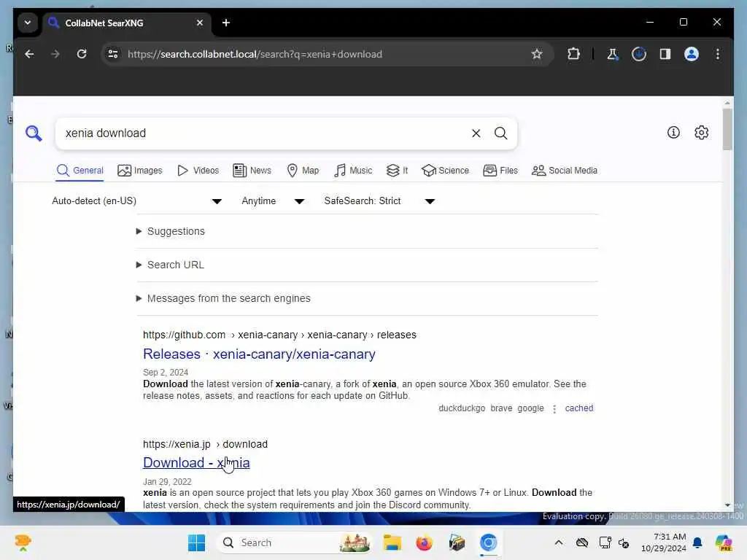Viewport: 747px width, 560px height.
Task: Click the SearXNG logo magnifier
Action: coord(34,133)
